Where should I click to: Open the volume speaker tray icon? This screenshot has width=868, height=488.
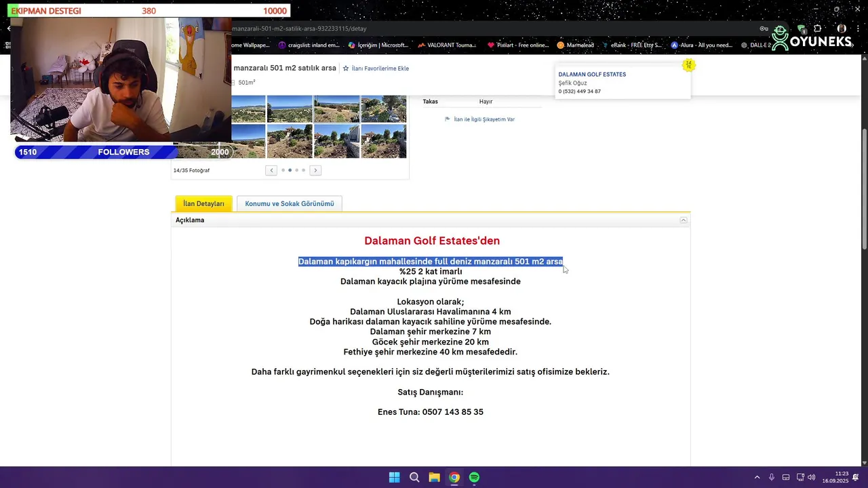812,477
